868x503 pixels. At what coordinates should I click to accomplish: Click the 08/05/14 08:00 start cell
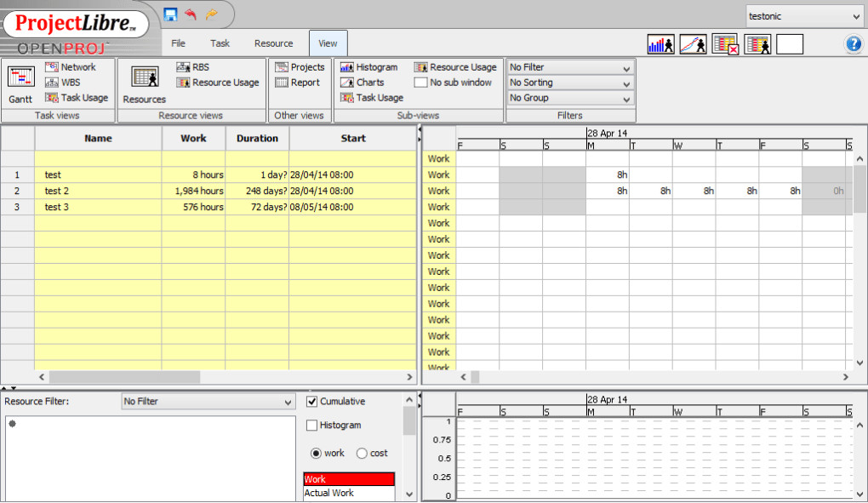point(352,207)
